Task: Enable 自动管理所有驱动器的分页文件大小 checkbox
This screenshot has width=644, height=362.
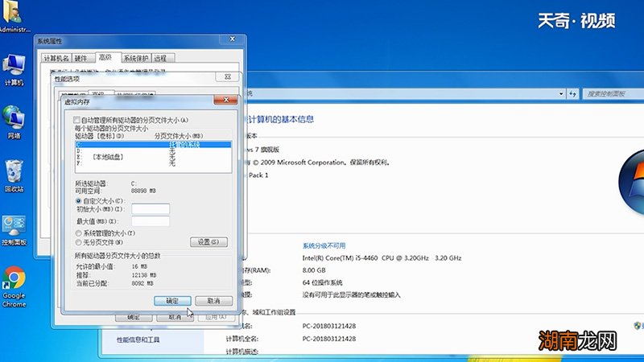Action: (76, 120)
